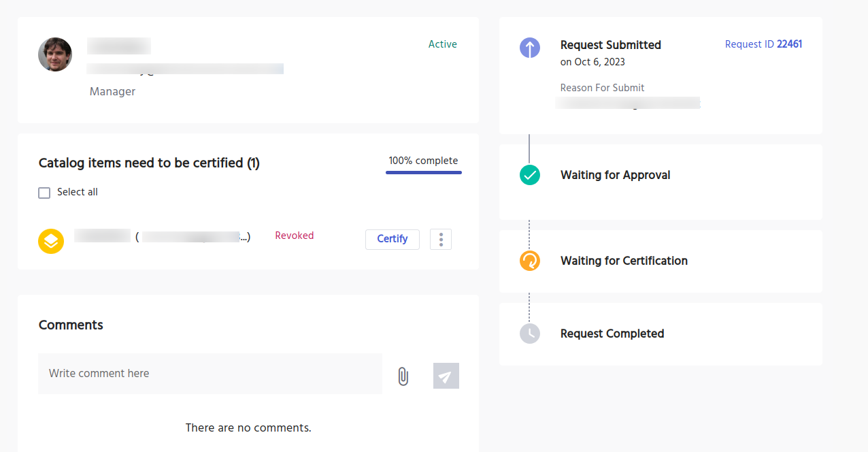
Task: Open Request ID 22461 link
Action: [763, 44]
